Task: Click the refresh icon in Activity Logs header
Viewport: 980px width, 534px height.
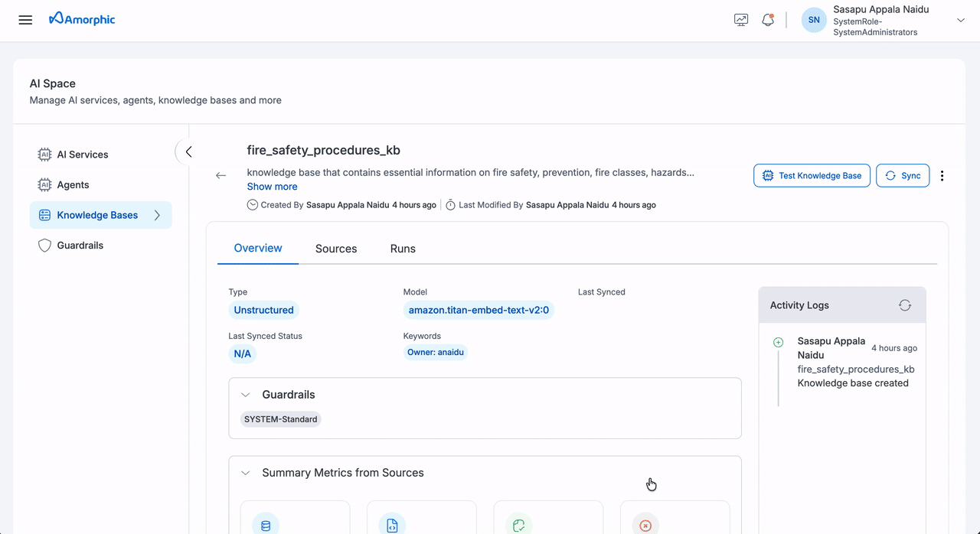Action: pos(905,304)
